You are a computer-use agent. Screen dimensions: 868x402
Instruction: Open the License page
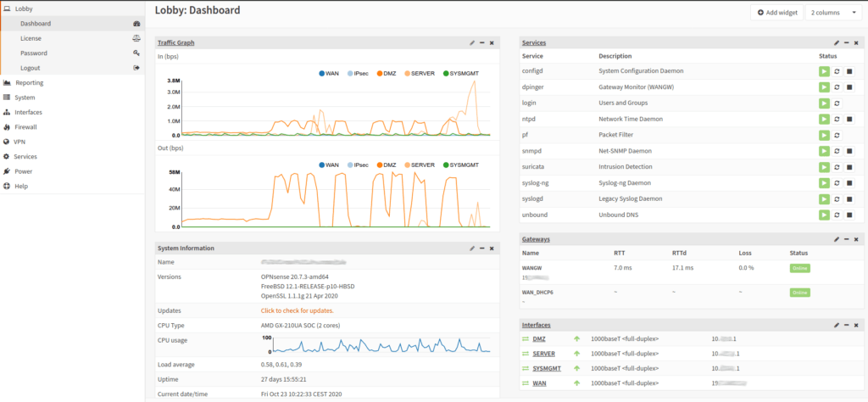click(73, 38)
